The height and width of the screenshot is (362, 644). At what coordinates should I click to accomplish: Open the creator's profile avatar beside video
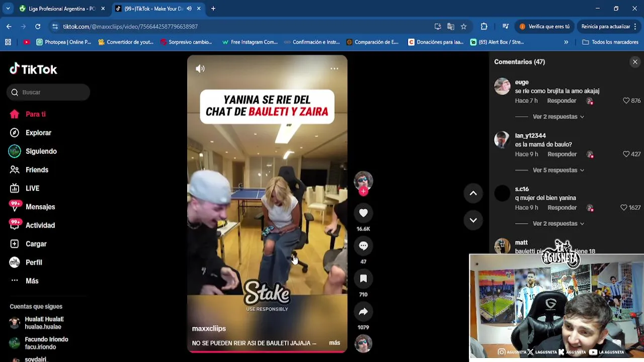click(363, 180)
